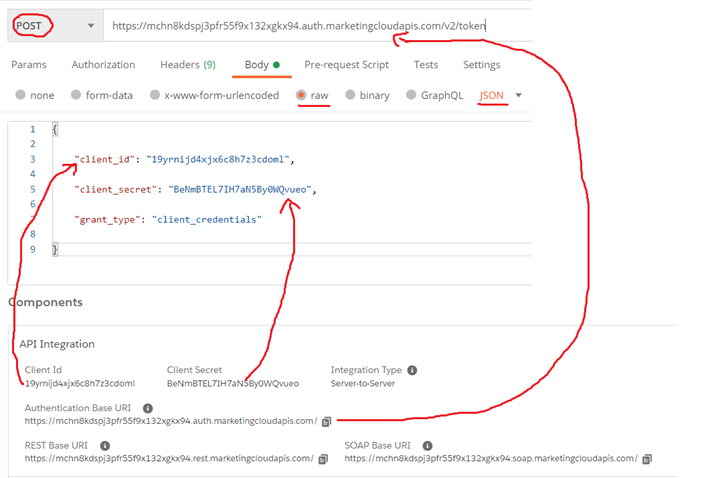The image size is (708, 478).
Task: Show info for Authentication Base URI
Action: (x=148, y=408)
